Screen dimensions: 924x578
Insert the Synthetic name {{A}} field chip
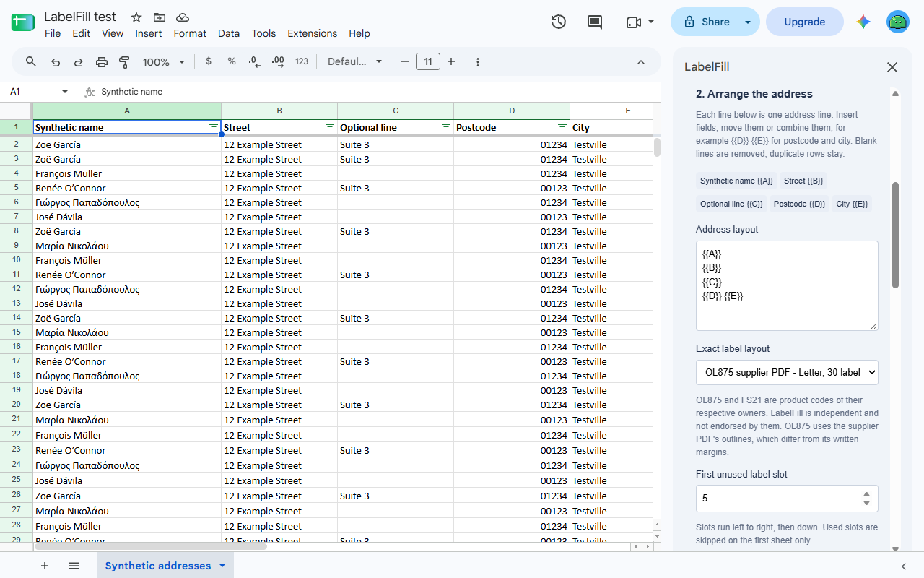pyautogui.click(x=736, y=181)
